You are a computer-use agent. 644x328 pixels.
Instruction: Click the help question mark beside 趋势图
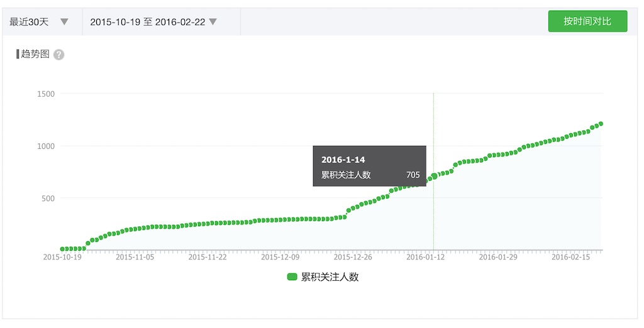coord(58,55)
